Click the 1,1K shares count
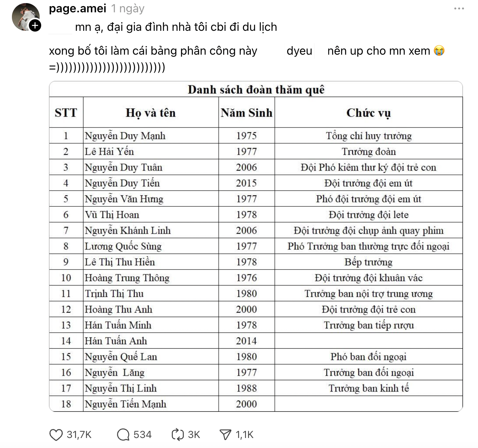This screenshot has height=448, width=478. click(x=244, y=435)
